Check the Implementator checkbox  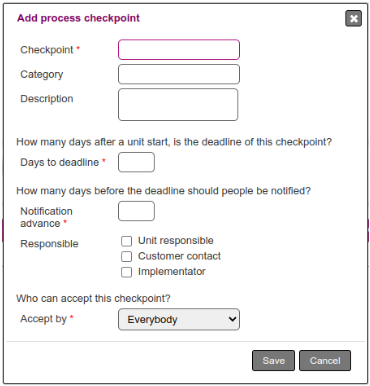coord(126,272)
